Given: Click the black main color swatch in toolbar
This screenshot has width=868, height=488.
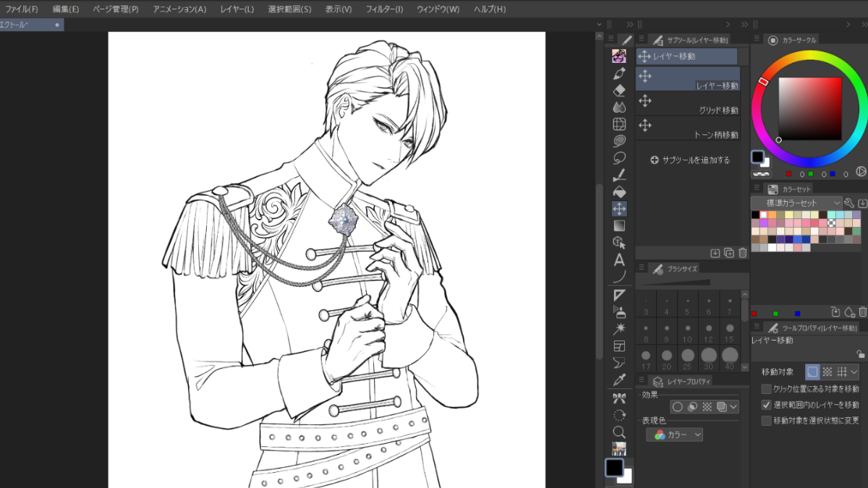Looking at the screenshot, I should point(614,468).
